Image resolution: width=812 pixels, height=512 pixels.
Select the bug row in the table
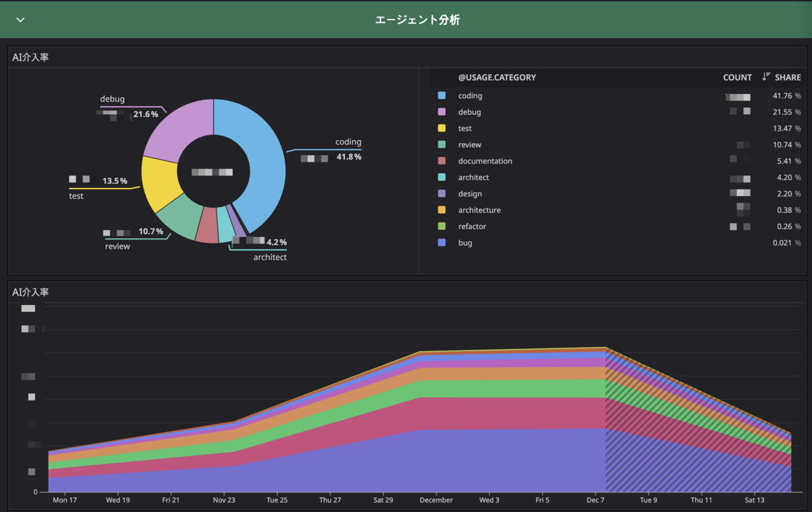(x=617, y=242)
